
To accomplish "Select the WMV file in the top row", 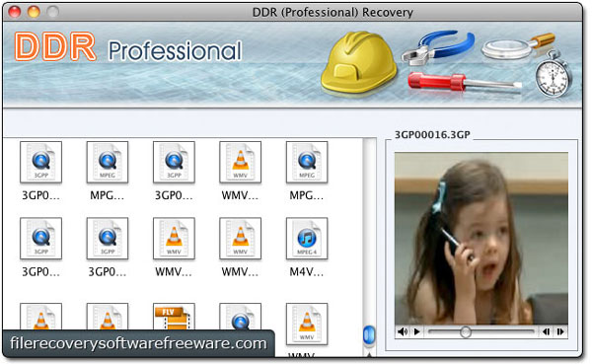I will coord(240,163).
